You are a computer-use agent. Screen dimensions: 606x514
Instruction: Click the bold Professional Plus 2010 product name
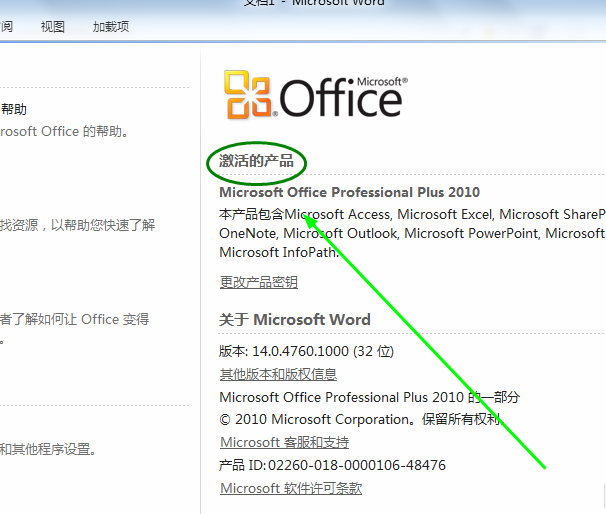click(x=349, y=192)
